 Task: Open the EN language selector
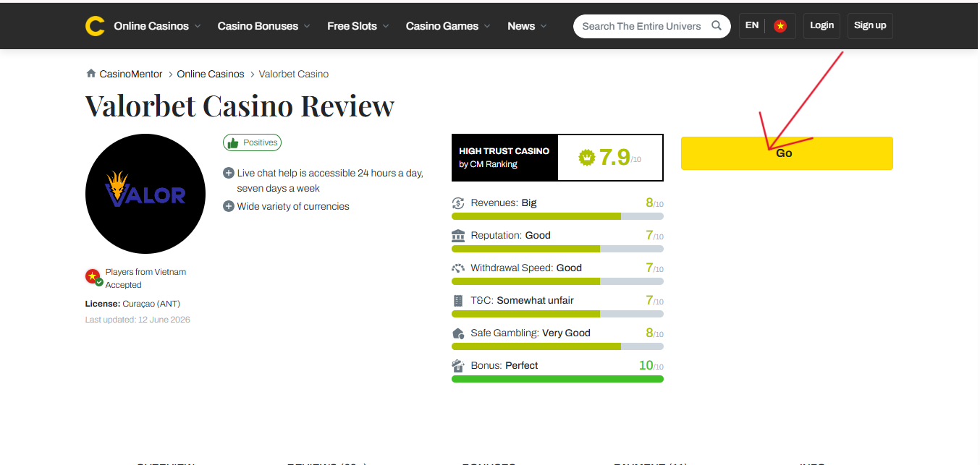coord(752,25)
